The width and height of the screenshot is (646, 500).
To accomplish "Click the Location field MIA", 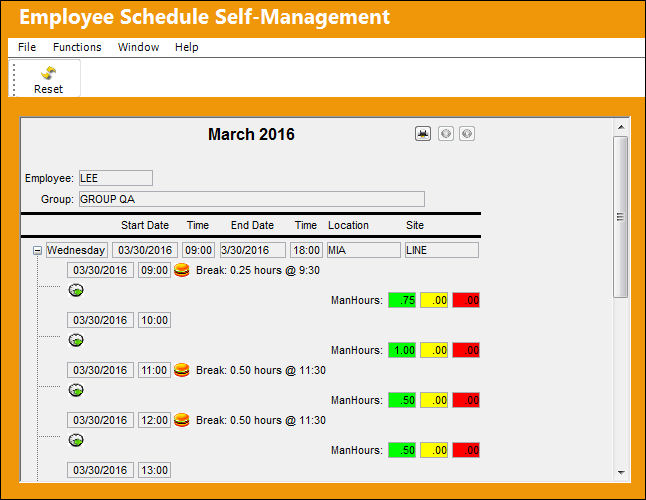I will click(364, 250).
